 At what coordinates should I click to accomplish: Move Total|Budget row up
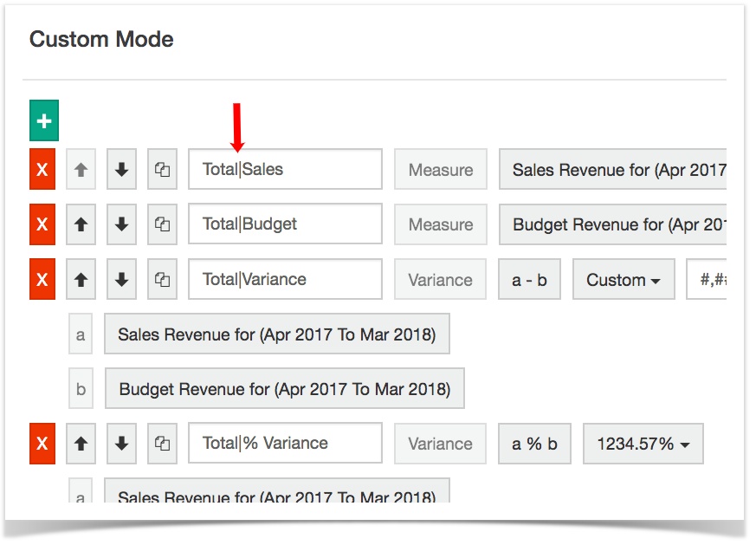coord(81,224)
